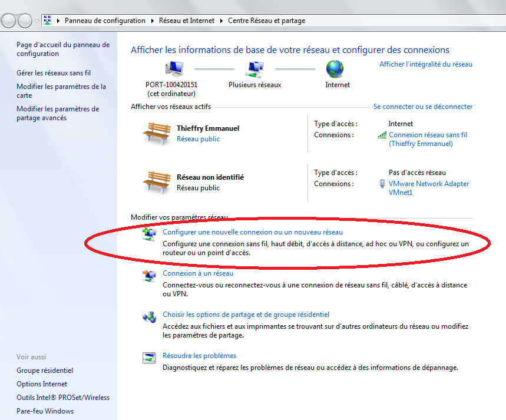
Task: Select Réseau et Internet in the breadcrumb
Action: pos(186,21)
